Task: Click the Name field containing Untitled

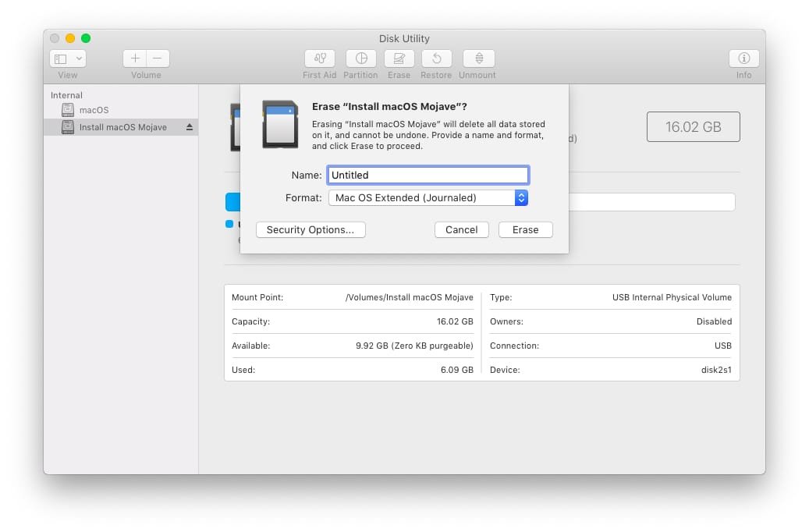Action: click(428, 175)
